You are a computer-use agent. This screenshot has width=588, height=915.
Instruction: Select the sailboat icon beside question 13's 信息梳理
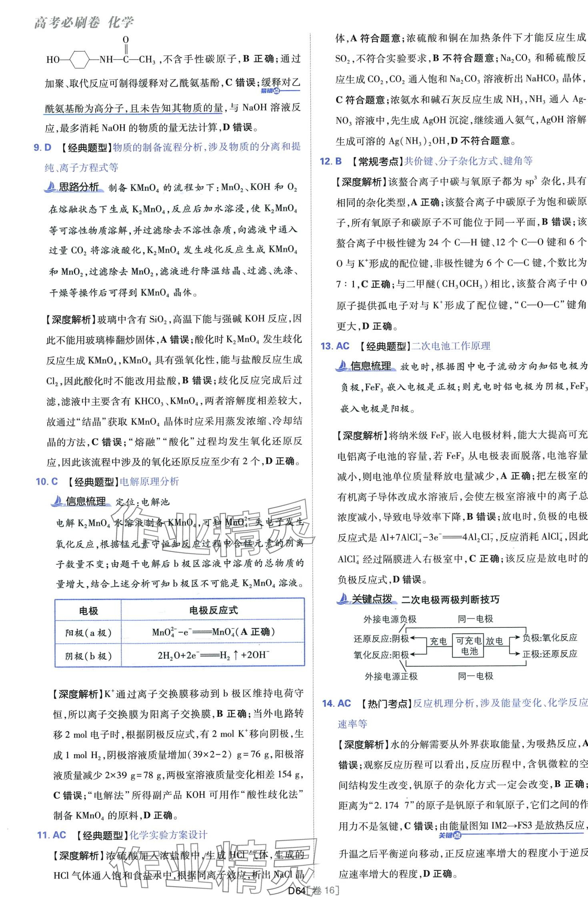pyautogui.click(x=342, y=366)
